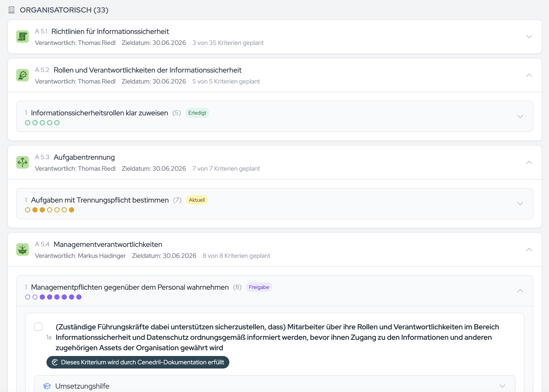Collapse the A 5.3 Aufgabentrennung card
This screenshot has width=549, height=392.
(529, 162)
